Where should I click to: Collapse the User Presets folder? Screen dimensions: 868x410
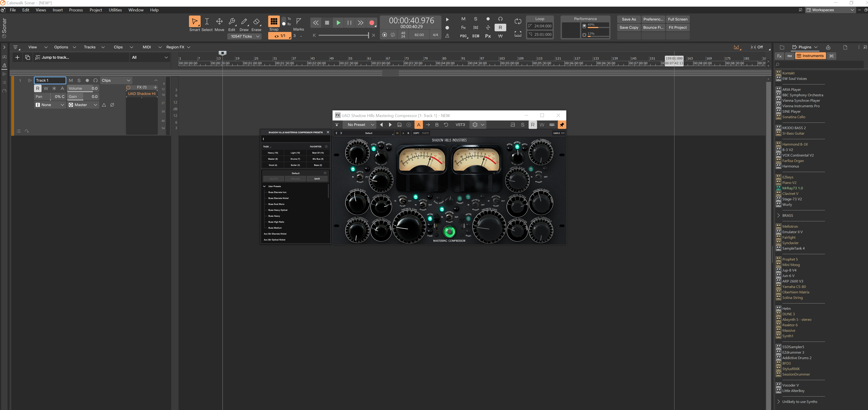265,186
